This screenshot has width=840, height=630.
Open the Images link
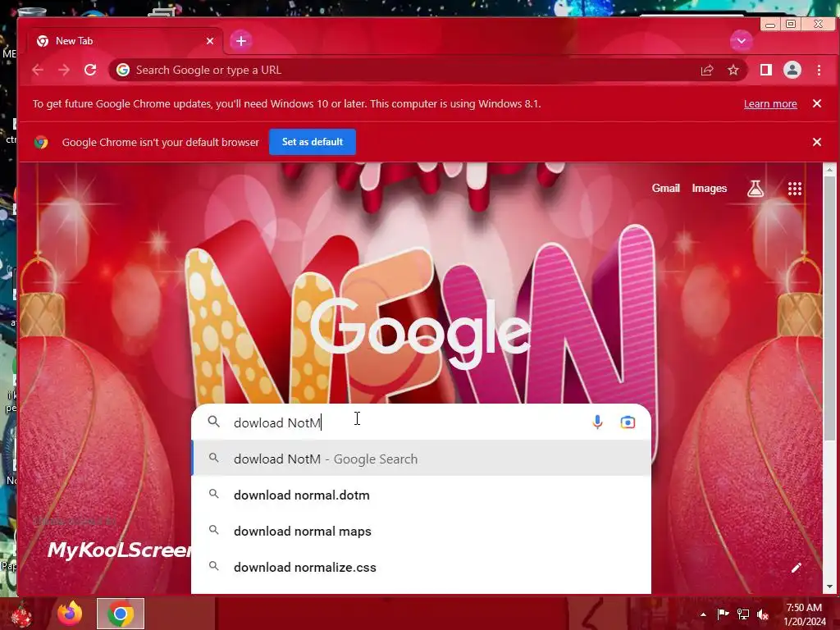click(x=710, y=188)
